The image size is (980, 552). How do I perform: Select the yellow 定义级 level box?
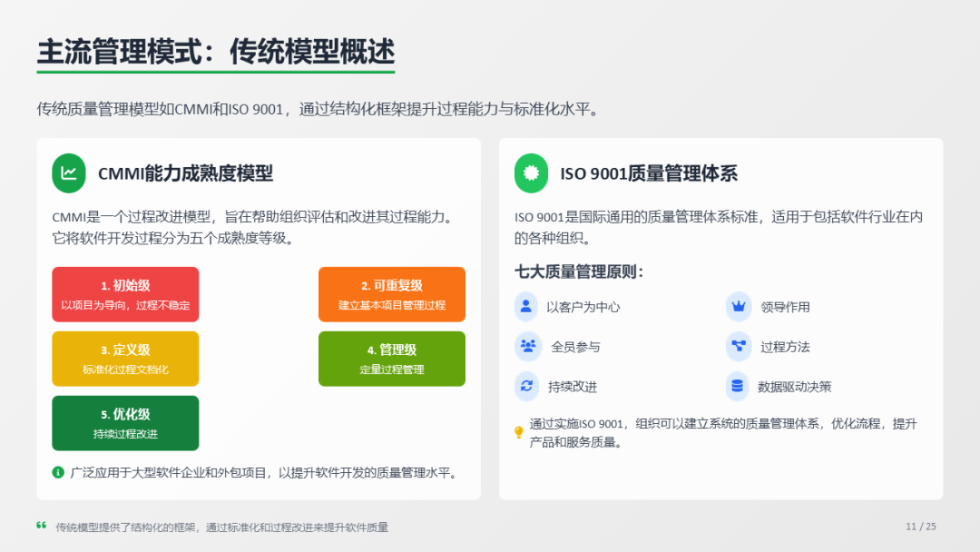point(125,359)
